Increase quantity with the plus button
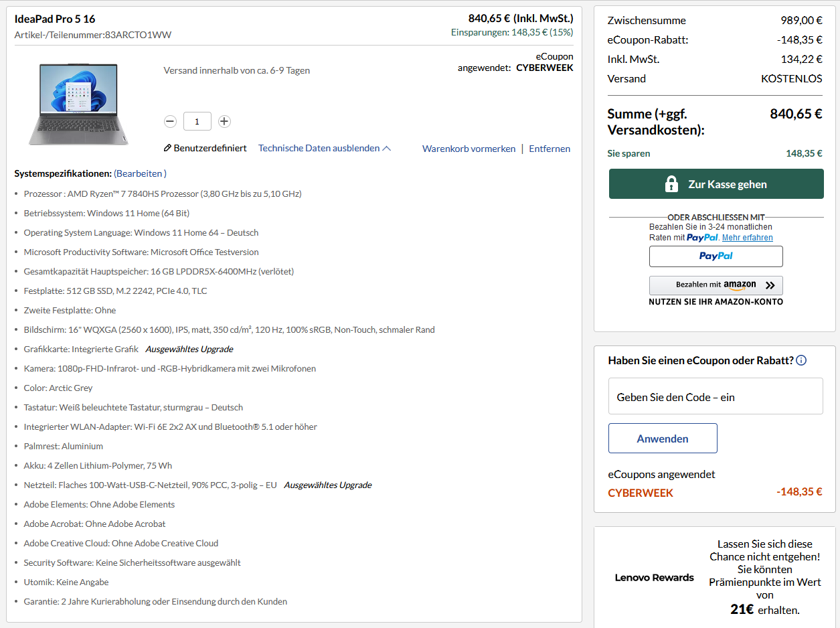Screen dimensions: 840x628 click(224, 121)
